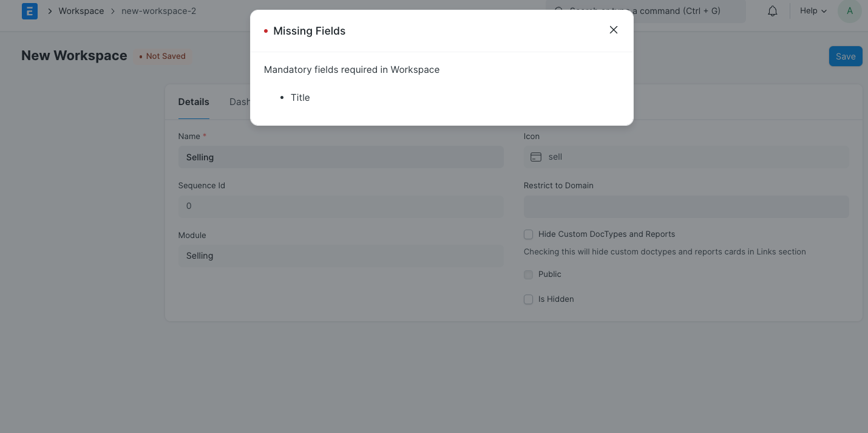The height and width of the screenshot is (433, 868).
Task: Open the Dashboards tab
Action: coord(242,101)
